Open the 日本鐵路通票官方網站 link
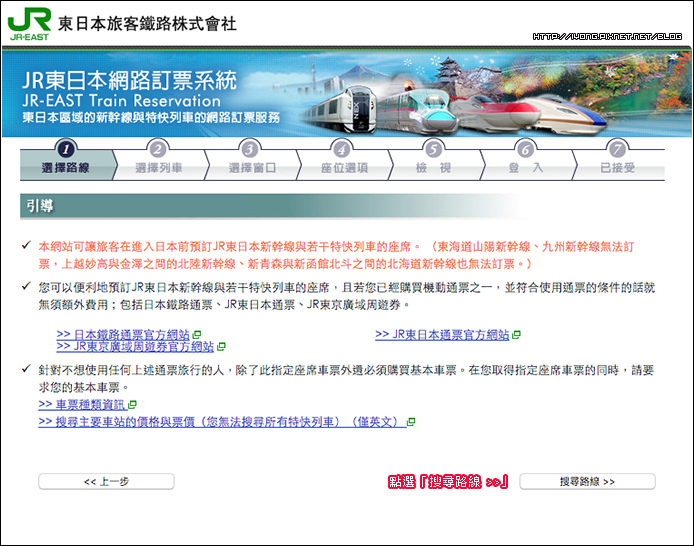Screen dimensions: 694x546 click(123, 334)
